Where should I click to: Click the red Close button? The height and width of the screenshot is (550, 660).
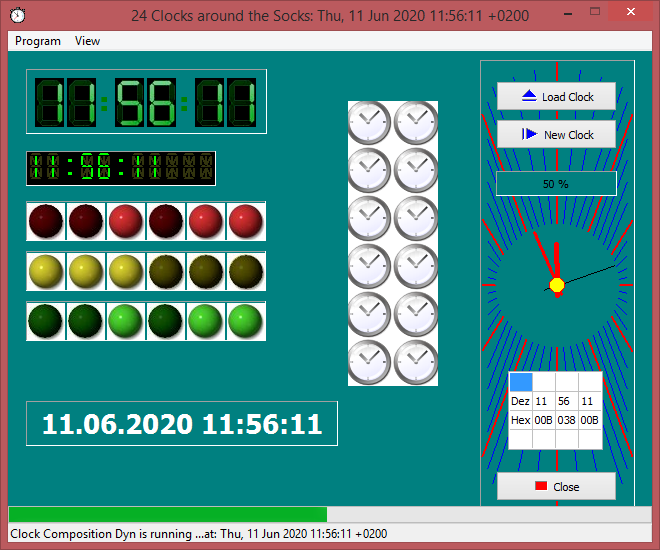click(x=556, y=487)
